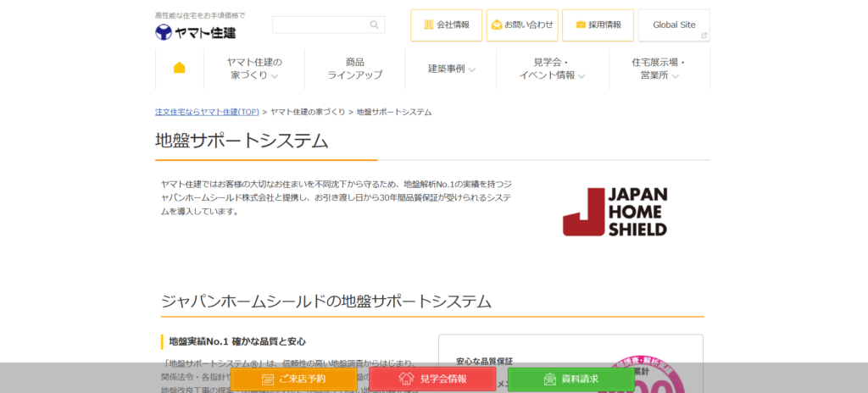
Task: Click the search magnifier icon
Action: point(374,25)
